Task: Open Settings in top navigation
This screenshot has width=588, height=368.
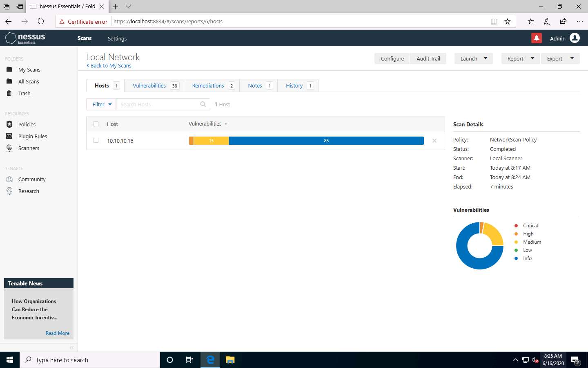Action: (117, 38)
